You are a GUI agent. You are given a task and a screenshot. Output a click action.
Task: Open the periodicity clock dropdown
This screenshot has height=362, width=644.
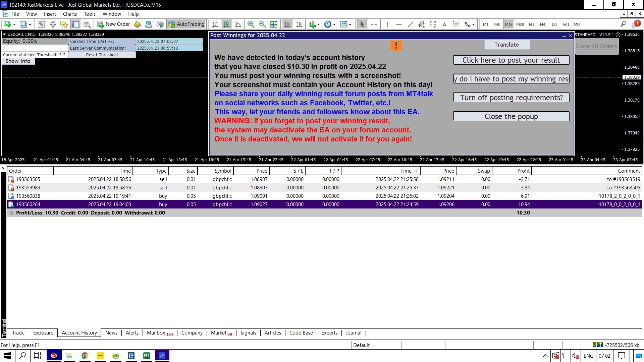334,24
